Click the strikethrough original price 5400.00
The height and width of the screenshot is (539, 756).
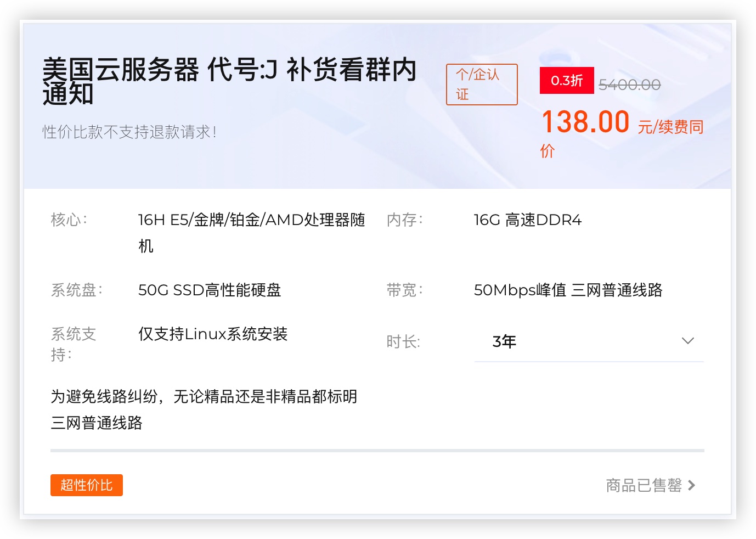click(x=629, y=85)
